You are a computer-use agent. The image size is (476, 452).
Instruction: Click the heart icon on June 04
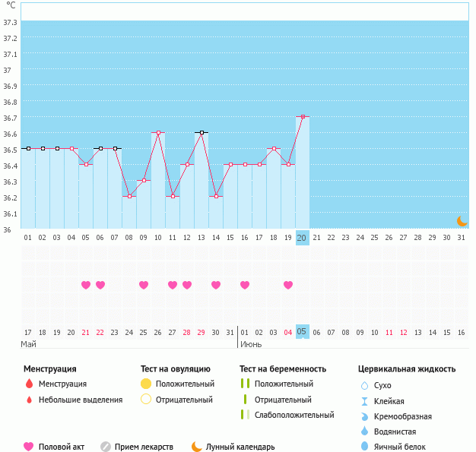pyautogui.click(x=288, y=285)
